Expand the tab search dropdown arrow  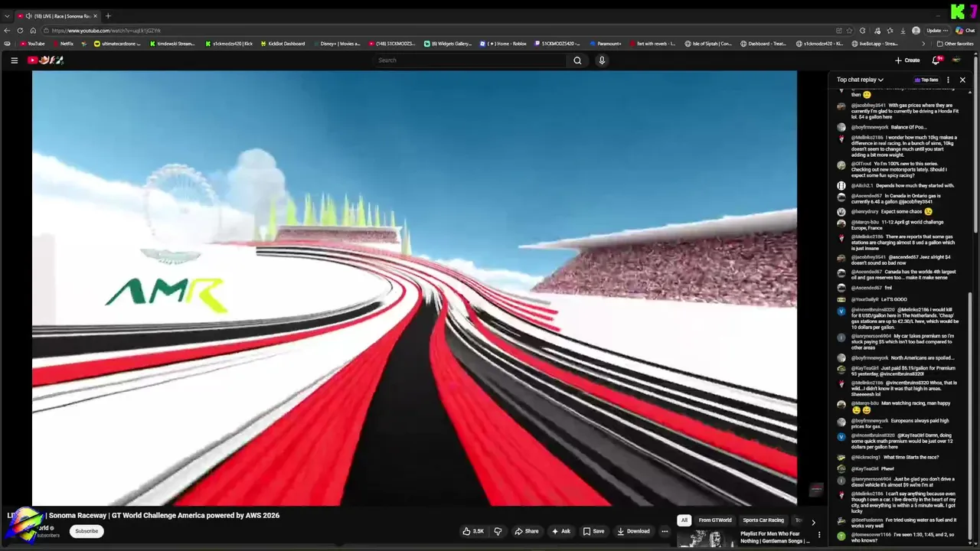click(x=7, y=16)
